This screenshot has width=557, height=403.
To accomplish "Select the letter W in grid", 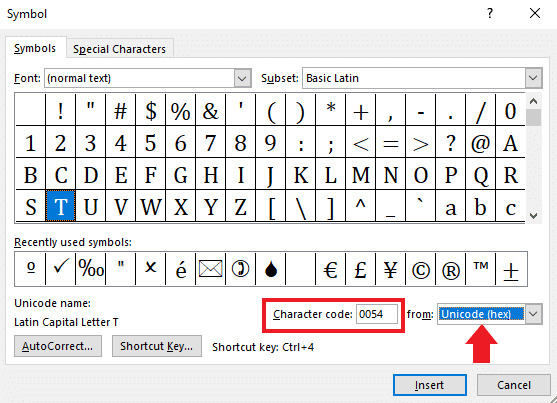I will point(150,205).
